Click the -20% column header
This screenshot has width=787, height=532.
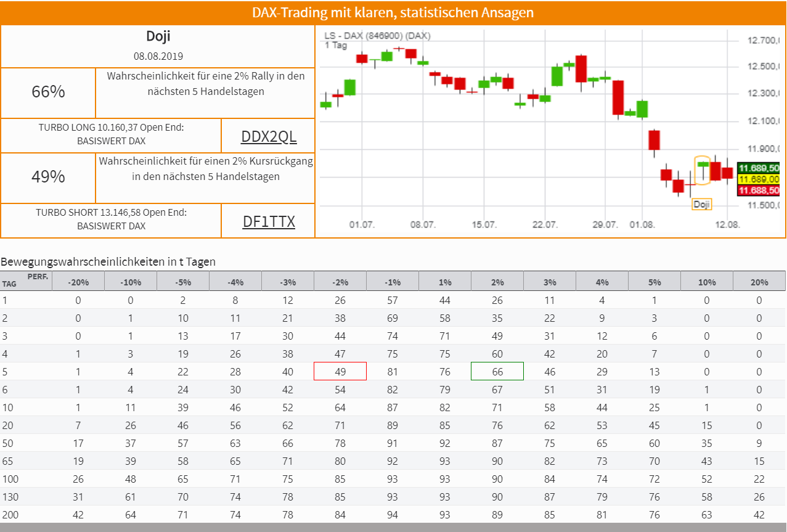pos(78,282)
